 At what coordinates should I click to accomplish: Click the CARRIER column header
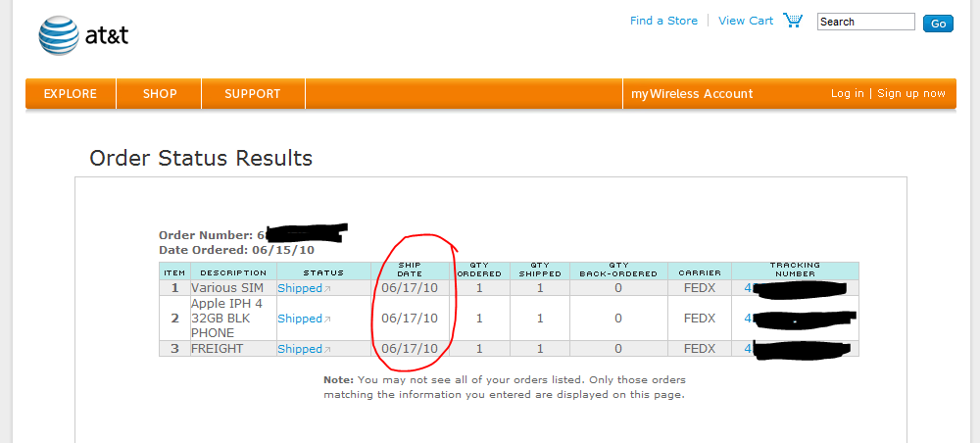(700, 273)
